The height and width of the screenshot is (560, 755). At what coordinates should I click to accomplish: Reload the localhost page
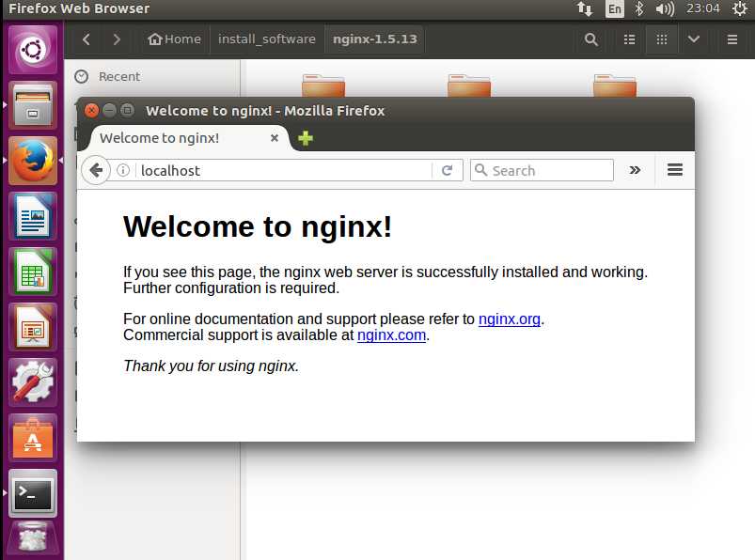point(447,170)
